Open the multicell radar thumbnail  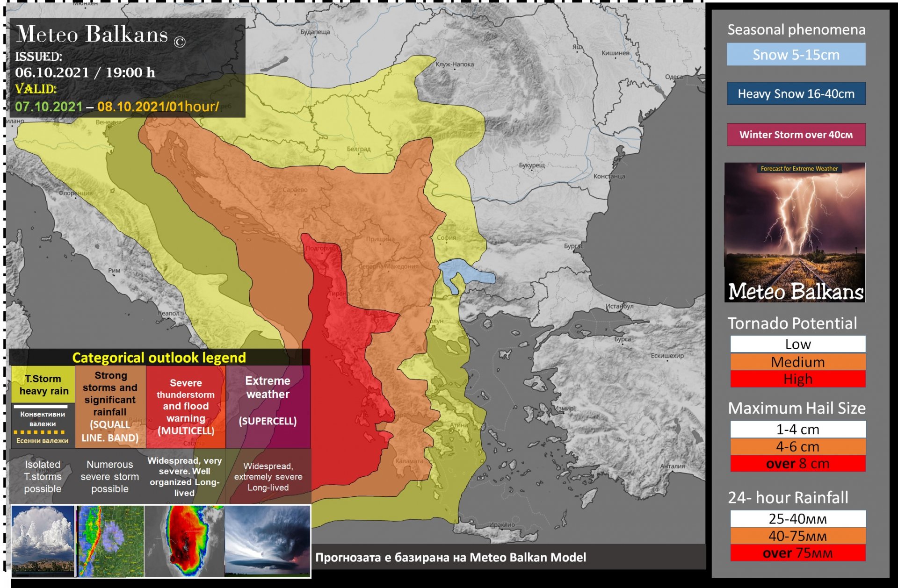(185, 541)
